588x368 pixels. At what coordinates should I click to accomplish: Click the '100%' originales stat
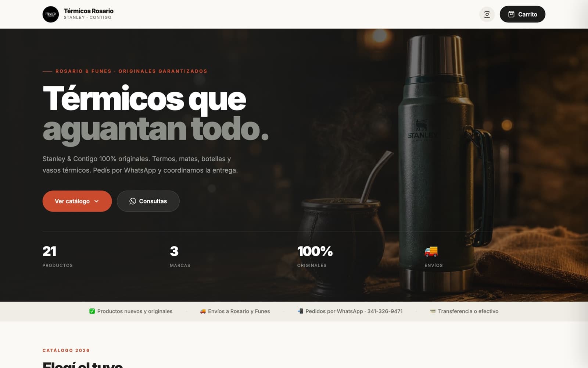click(315, 251)
